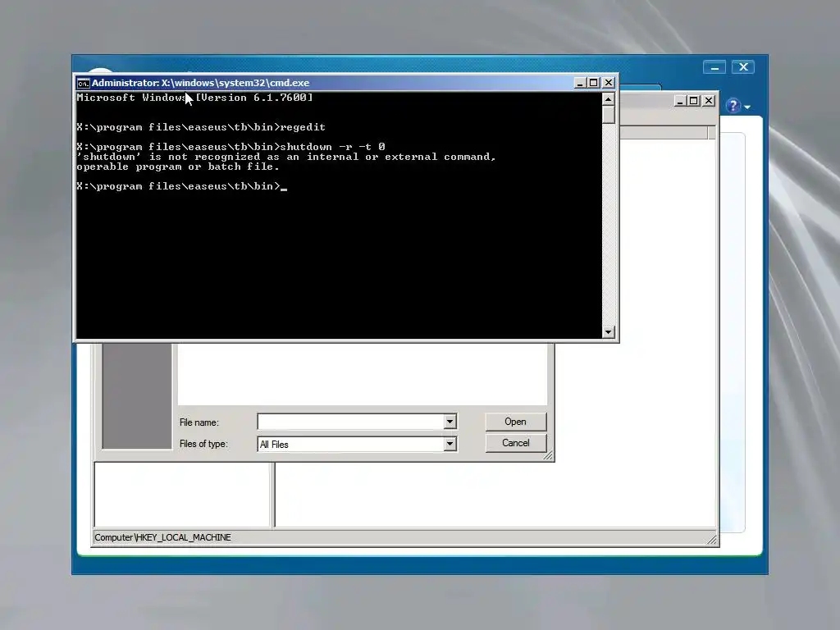The width and height of the screenshot is (840, 630).
Task: Close the outer blue application window
Action: pyautogui.click(x=743, y=67)
